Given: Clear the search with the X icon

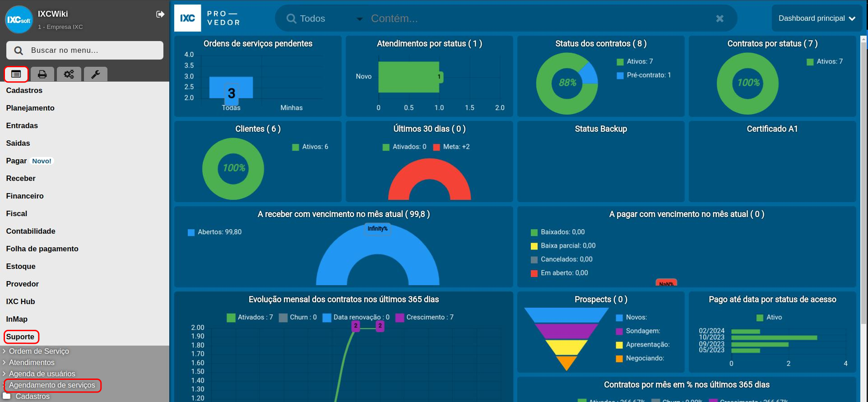Looking at the screenshot, I should click(x=720, y=18).
